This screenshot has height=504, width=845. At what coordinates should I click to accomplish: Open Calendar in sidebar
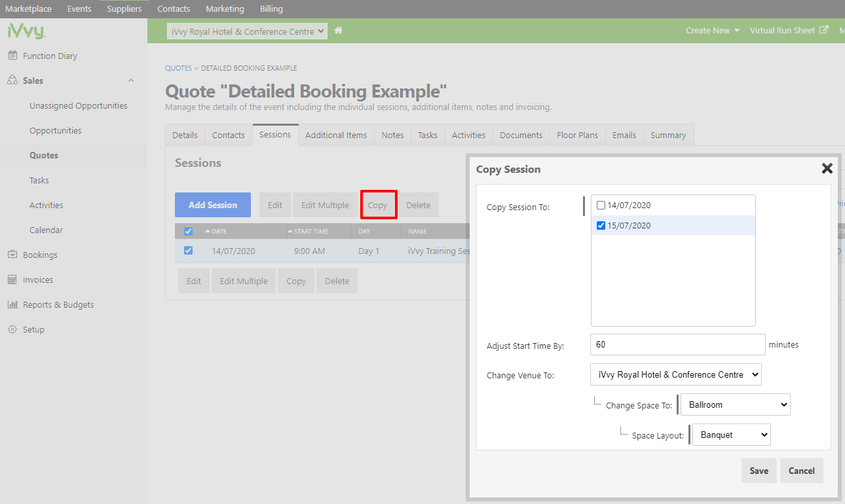[47, 230]
